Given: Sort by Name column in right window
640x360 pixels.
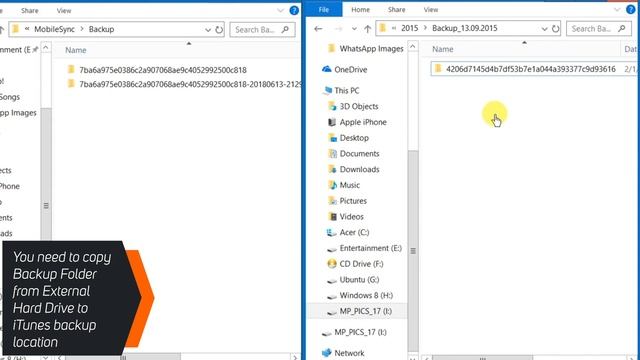Looking at the screenshot, I should coord(443,49).
